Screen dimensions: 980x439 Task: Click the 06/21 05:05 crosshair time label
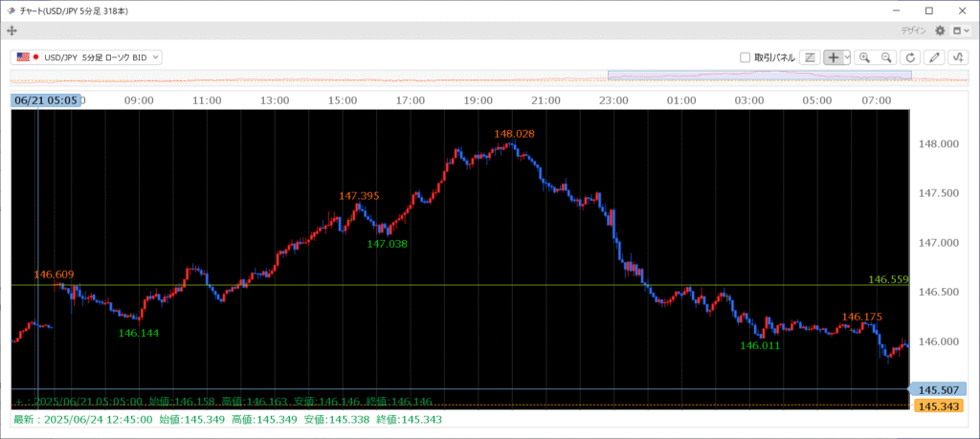46,100
